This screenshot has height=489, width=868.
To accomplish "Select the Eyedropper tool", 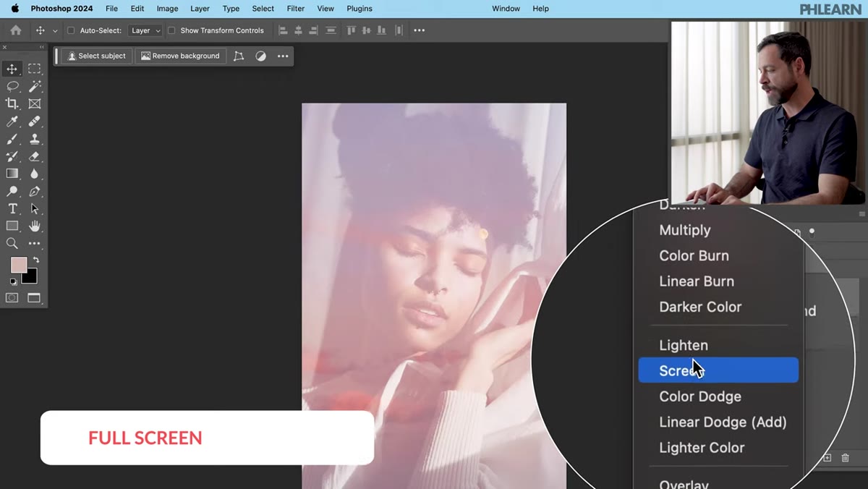I will 12,122.
